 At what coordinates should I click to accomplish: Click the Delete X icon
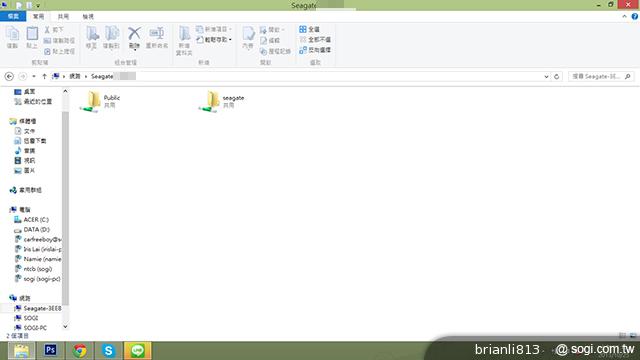[134, 33]
